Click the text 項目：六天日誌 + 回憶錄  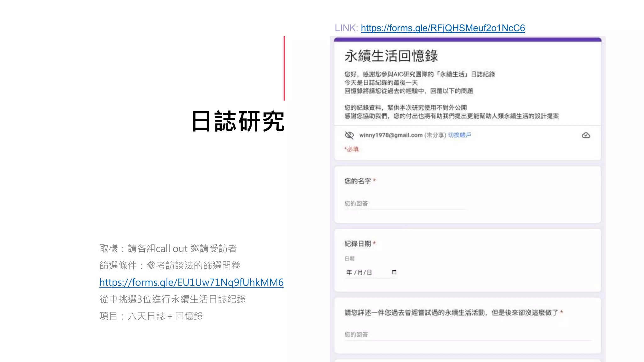151,316
